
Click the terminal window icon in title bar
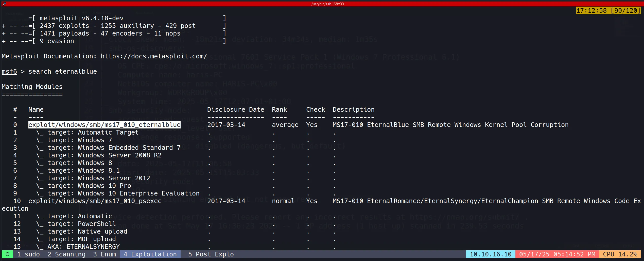click(4, 4)
